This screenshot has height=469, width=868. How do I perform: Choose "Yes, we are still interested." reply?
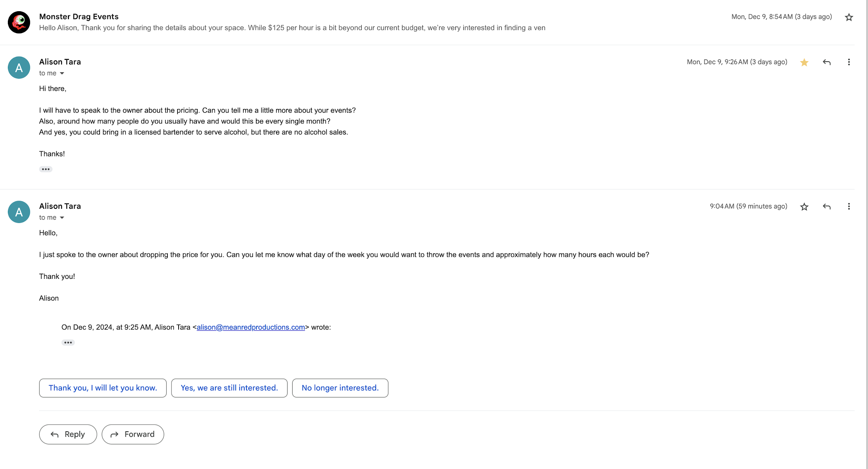click(229, 388)
